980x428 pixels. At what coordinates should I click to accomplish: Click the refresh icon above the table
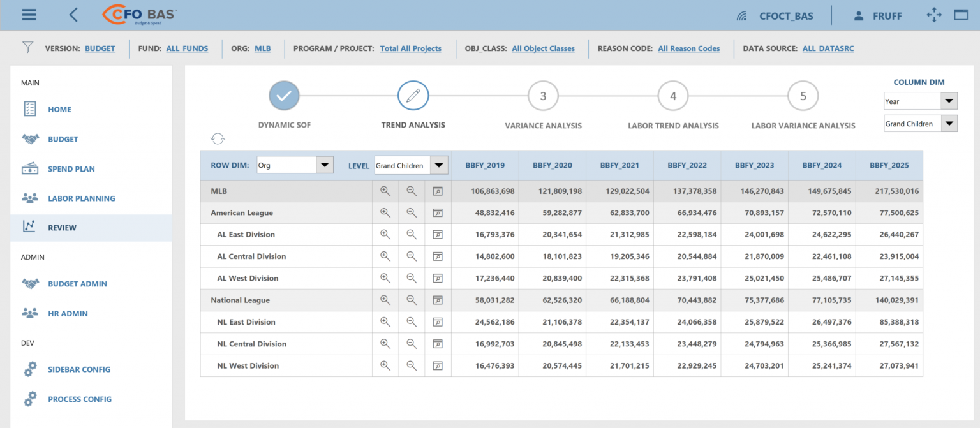218,138
